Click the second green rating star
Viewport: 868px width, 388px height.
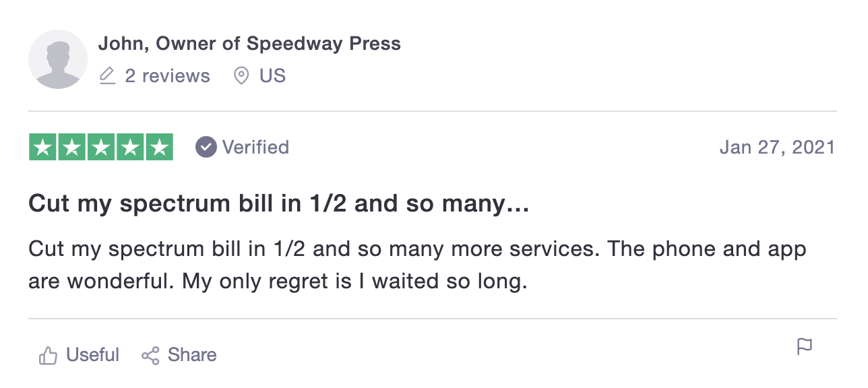tap(72, 148)
